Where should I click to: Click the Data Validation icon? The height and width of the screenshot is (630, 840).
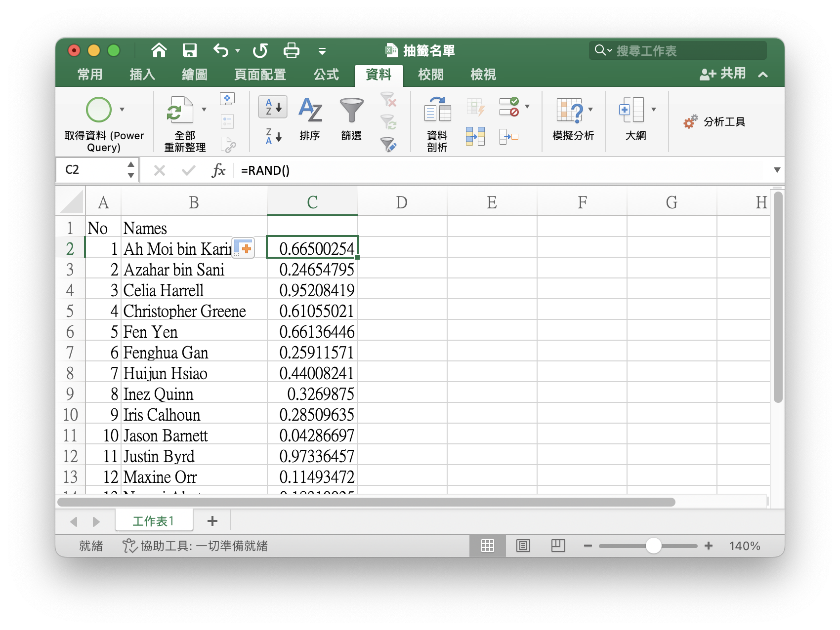(509, 107)
